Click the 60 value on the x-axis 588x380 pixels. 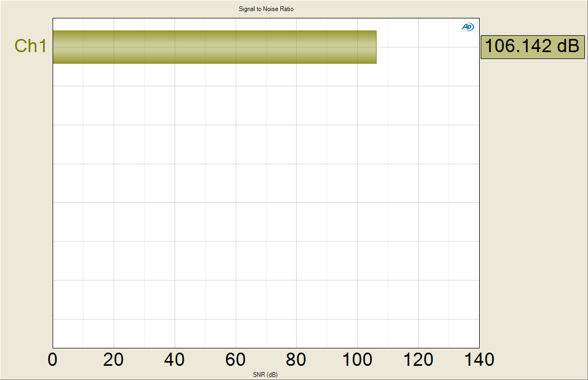pyautogui.click(x=236, y=360)
